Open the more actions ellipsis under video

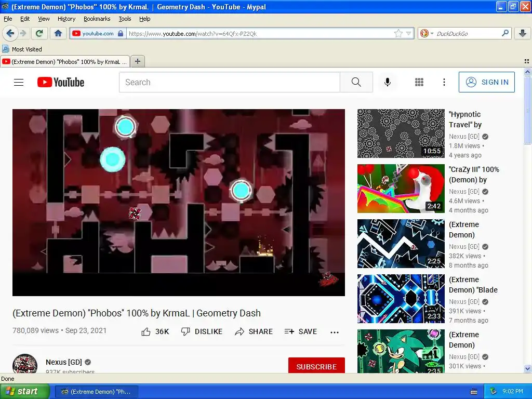click(335, 332)
